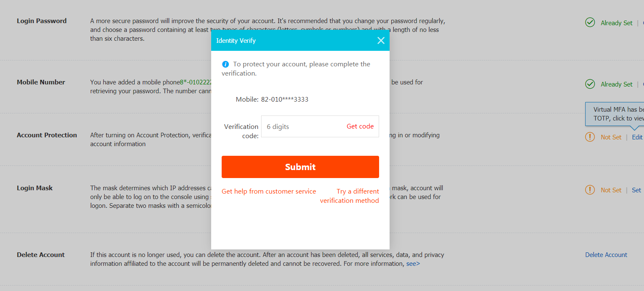Close the Identity Verify dialog
Viewport: 644px width, 291px height.
tap(381, 40)
